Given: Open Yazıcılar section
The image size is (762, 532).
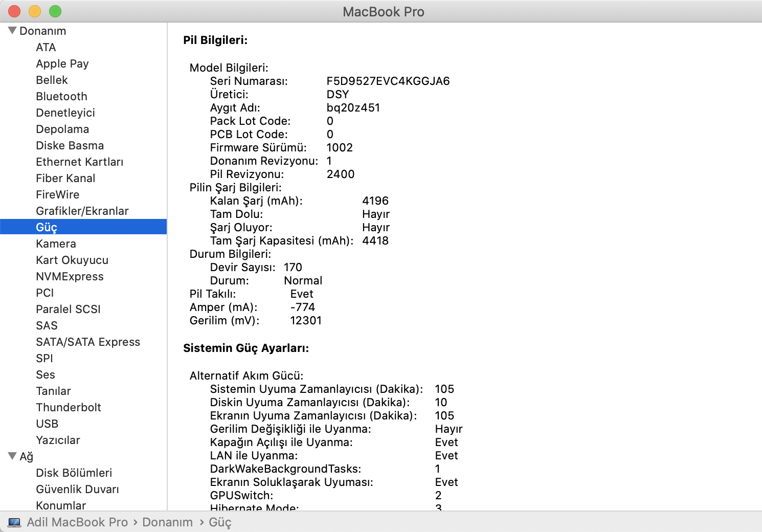Looking at the screenshot, I should (58, 440).
